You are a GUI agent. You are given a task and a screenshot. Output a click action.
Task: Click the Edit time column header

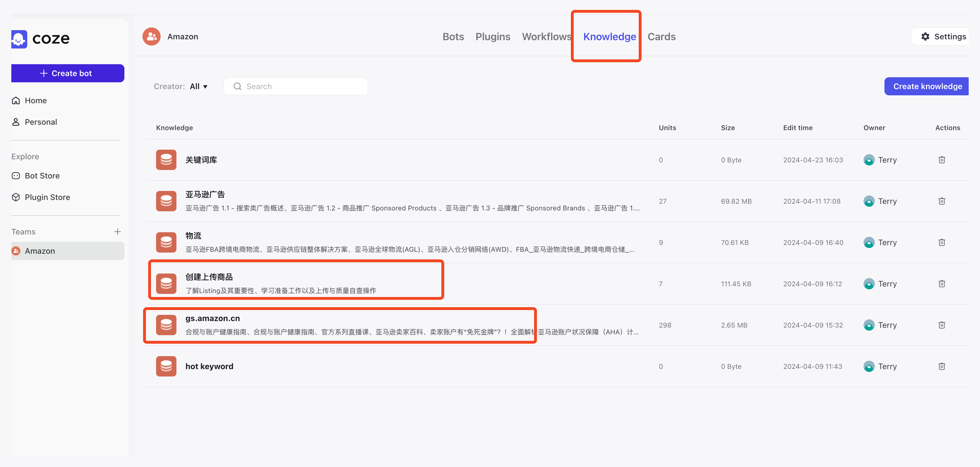(798, 128)
